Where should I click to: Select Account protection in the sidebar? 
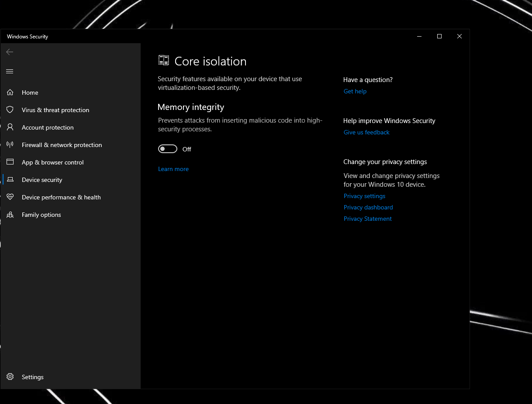(71, 127)
